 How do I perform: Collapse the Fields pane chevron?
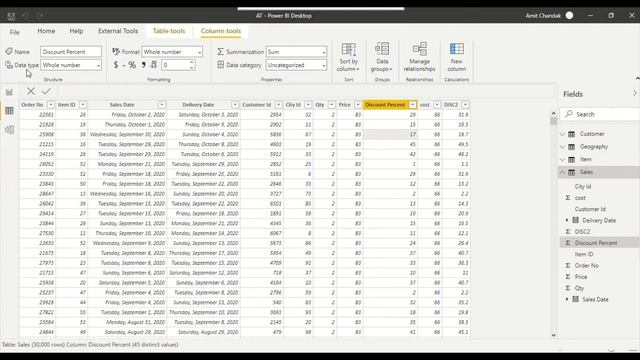635,93
